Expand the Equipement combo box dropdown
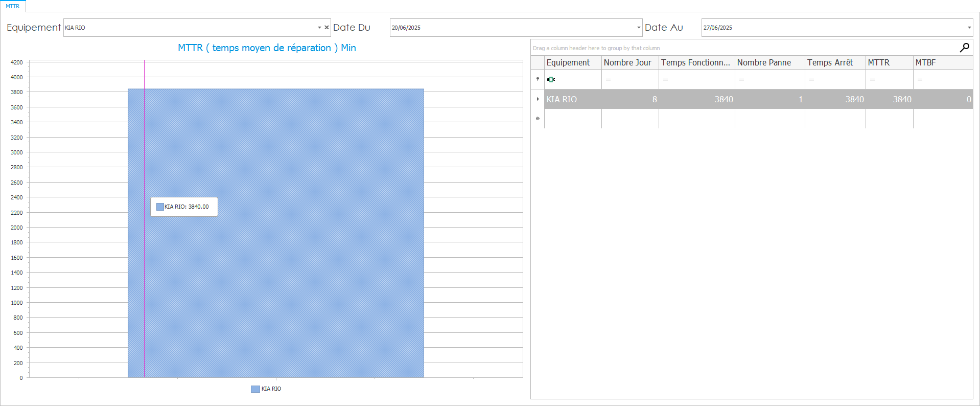Screen dimensions: 980x406 pos(319,28)
